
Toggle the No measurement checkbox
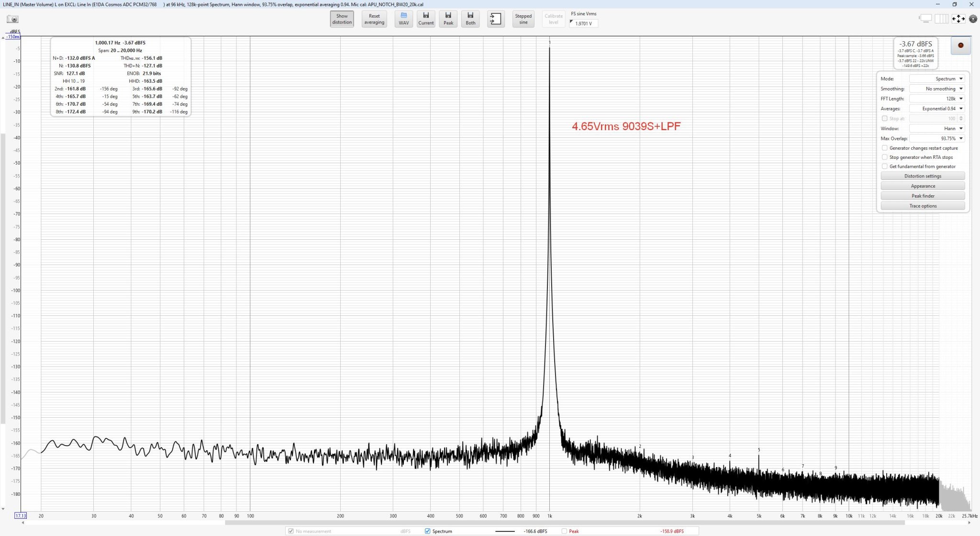point(290,531)
